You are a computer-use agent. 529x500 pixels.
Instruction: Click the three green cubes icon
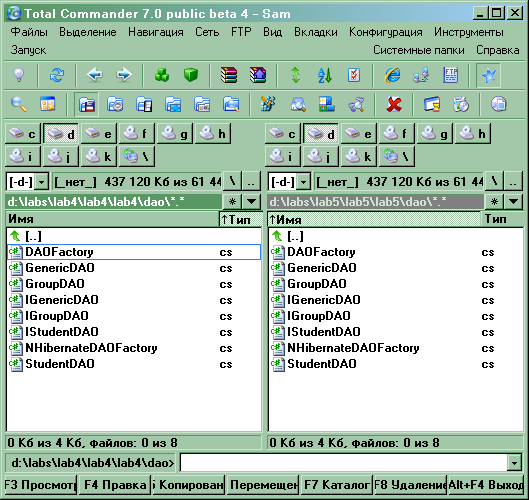(x=162, y=75)
